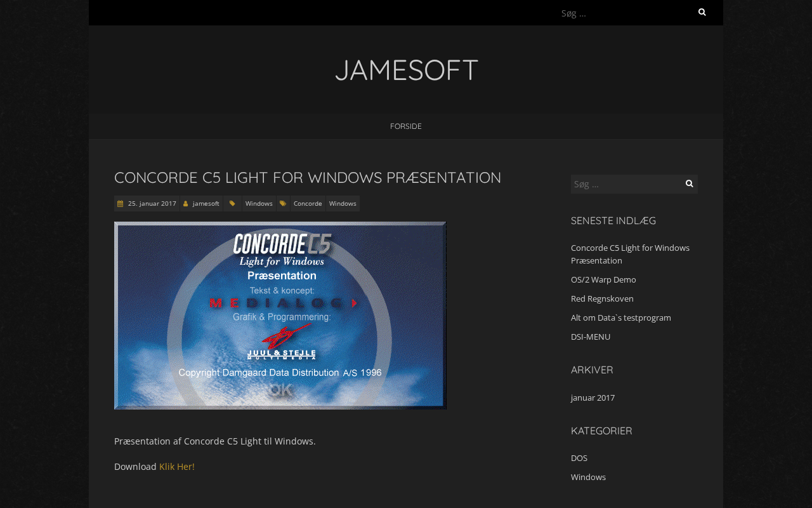Open the JAMESOFT site title link
The width and height of the screenshot is (812, 508).
click(406, 70)
